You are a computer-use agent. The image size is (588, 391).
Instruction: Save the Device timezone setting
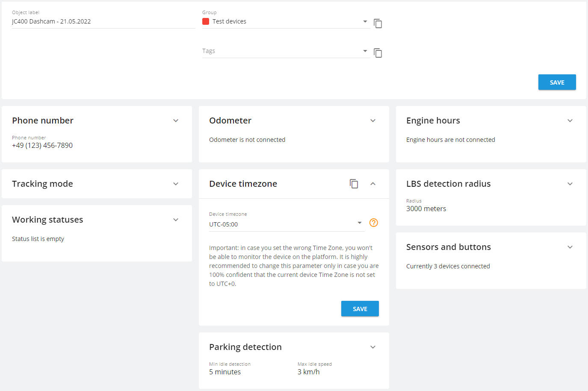click(x=360, y=309)
